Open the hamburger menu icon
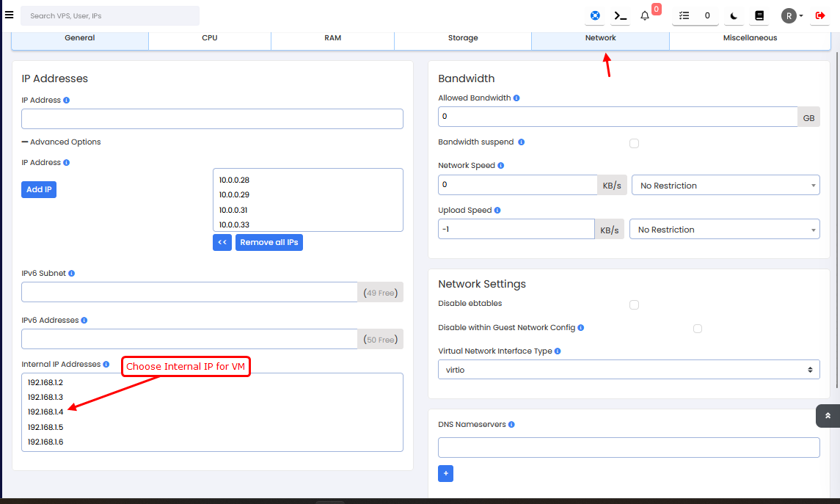The image size is (840, 504). [x=9, y=14]
